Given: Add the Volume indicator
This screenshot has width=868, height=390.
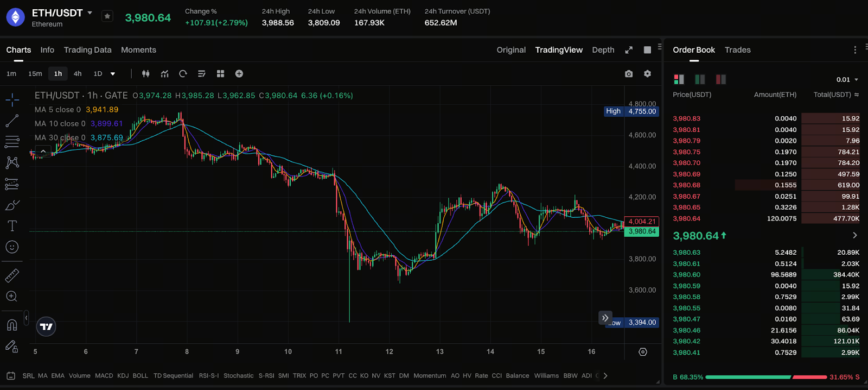Looking at the screenshot, I should (79, 376).
